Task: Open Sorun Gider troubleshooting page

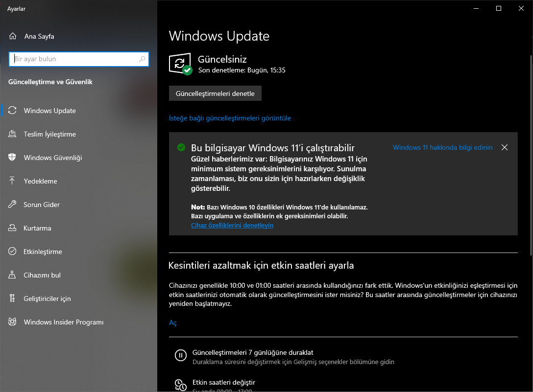Action: coord(78,204)
